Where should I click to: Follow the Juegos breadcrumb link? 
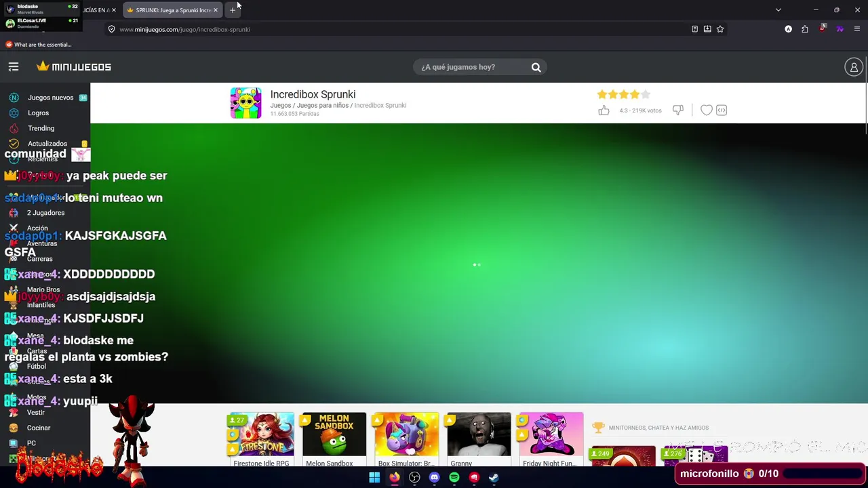[280, 106]
